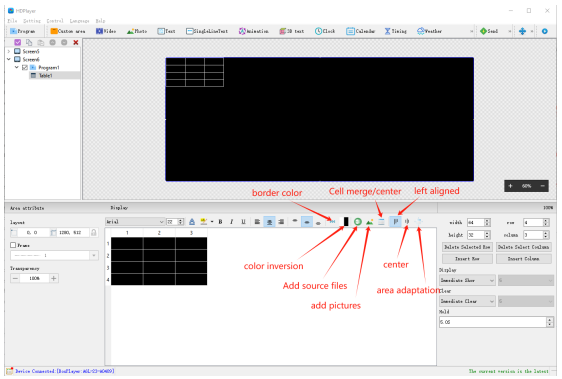The width and height of the screenshot is (562, 379).
Task: Add a Clock area
Action: pyautogui.click(x=325, y=31)
